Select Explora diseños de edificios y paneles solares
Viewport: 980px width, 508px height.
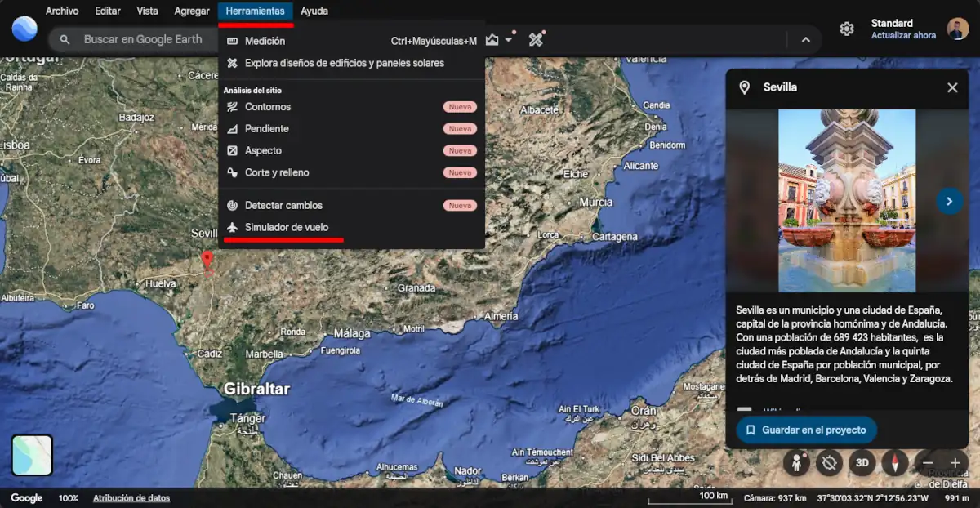click(352, 63)
